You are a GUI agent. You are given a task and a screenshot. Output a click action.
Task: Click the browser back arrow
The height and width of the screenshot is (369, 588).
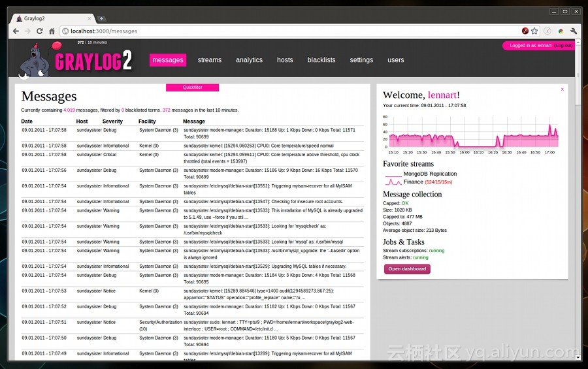(16, 31)
